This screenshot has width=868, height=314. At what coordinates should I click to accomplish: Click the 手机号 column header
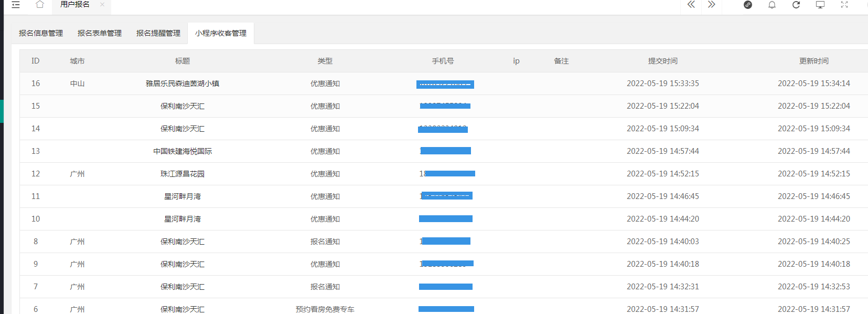coord(443,61)
